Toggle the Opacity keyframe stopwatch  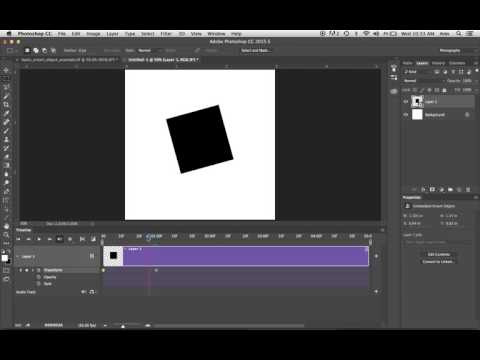coord(38,277)
